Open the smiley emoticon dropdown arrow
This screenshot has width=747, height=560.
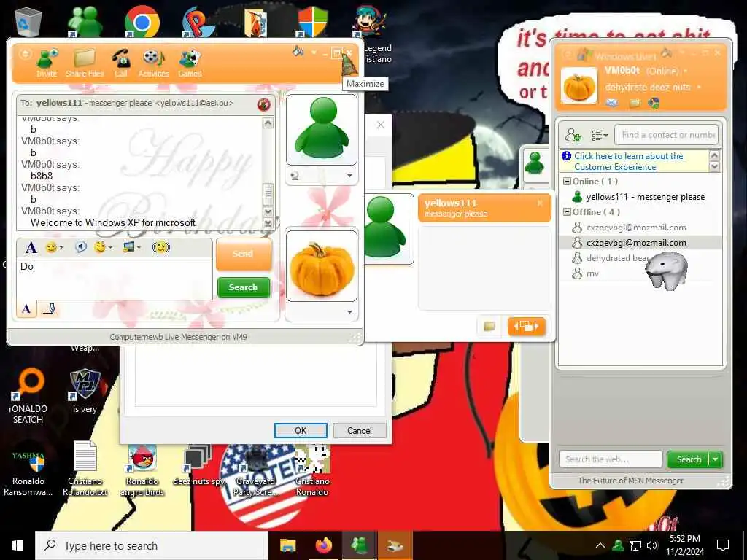(x=61, y=248)
